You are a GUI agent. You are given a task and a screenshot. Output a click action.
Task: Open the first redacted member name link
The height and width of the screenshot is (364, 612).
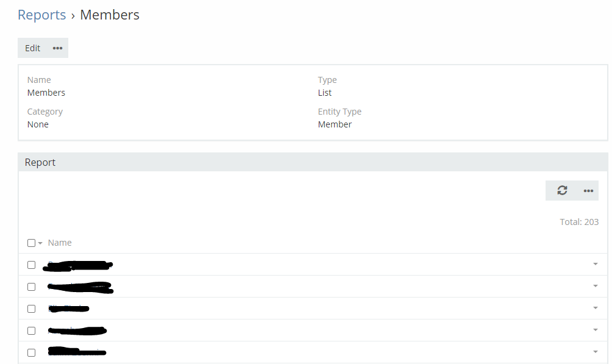click(77, 266)
